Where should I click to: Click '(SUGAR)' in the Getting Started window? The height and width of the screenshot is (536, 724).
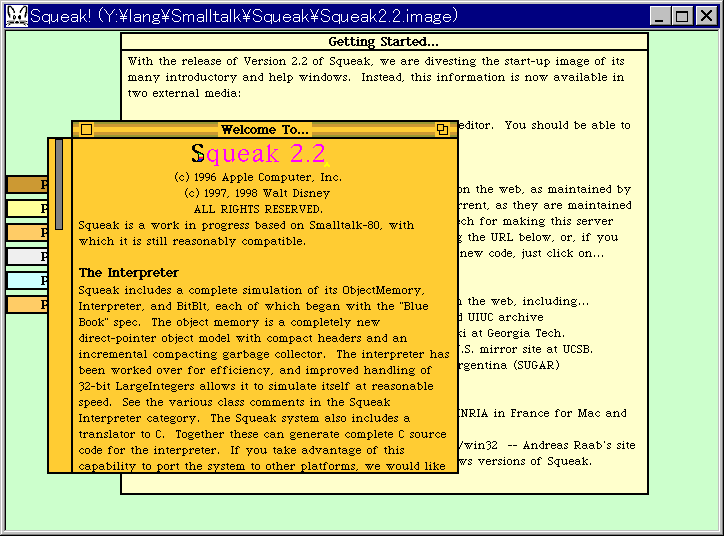tap(537, 365)
